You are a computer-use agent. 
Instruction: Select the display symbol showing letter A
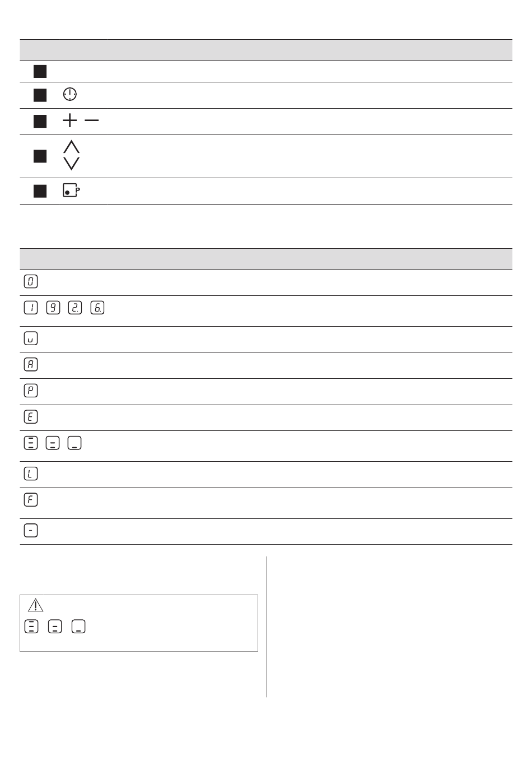click(x=31, y=364)
